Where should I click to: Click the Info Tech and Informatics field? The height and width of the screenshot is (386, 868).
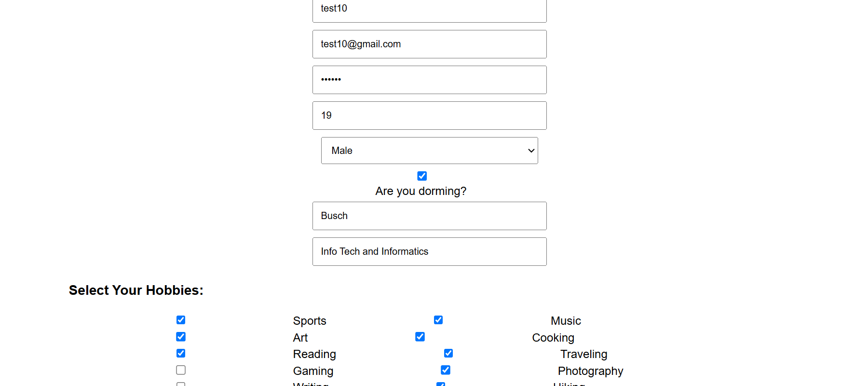coord(429,252)
